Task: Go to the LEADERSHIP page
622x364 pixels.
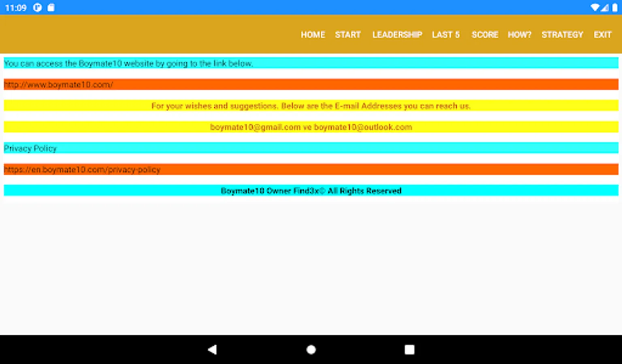Action: pos(397,35)
